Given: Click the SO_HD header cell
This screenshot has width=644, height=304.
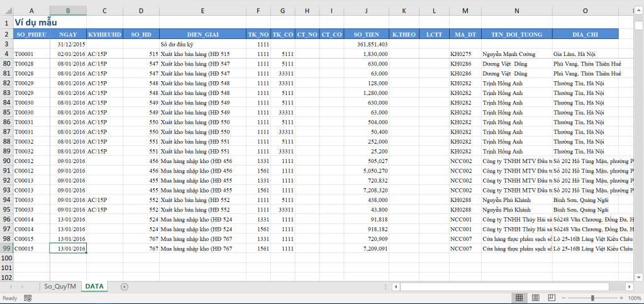Looking at the screenshot, I should pyautogui.click(x=142, y=35).
